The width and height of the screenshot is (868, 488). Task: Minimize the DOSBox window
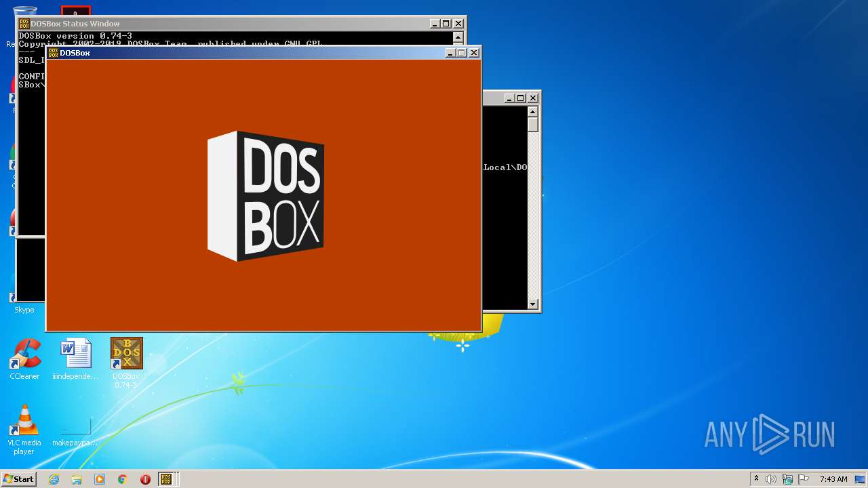pyautogui.click(x=450, y=52)
